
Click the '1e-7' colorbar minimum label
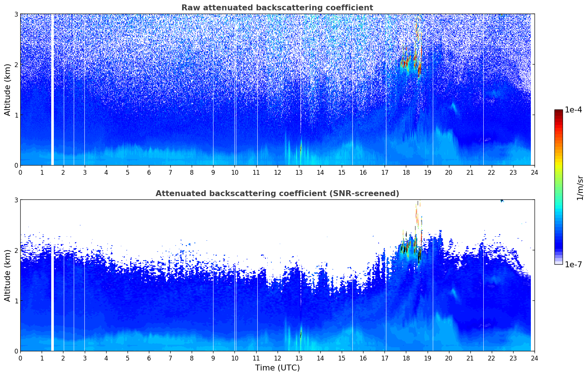point(573,264)
